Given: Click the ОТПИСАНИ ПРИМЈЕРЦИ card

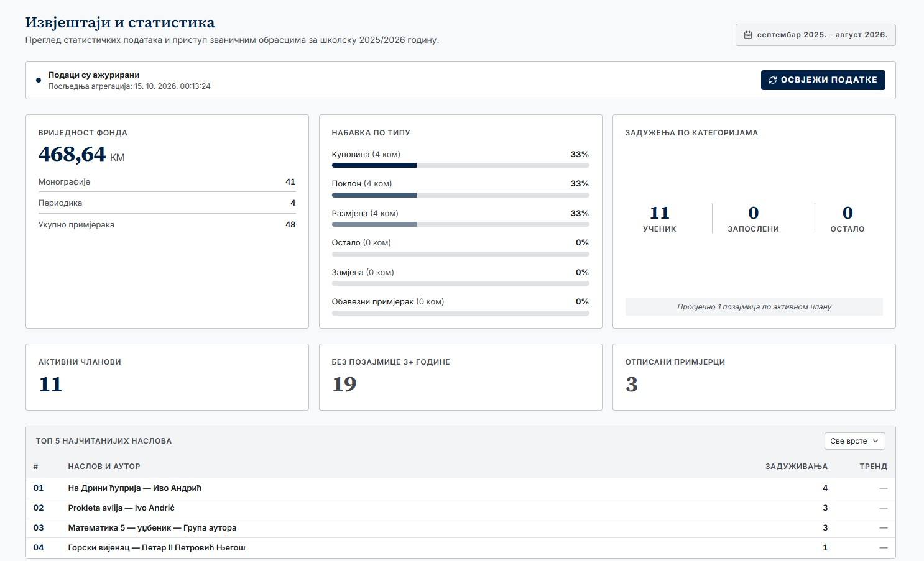Looking at the screenshot, I should [x=754, y=377].
